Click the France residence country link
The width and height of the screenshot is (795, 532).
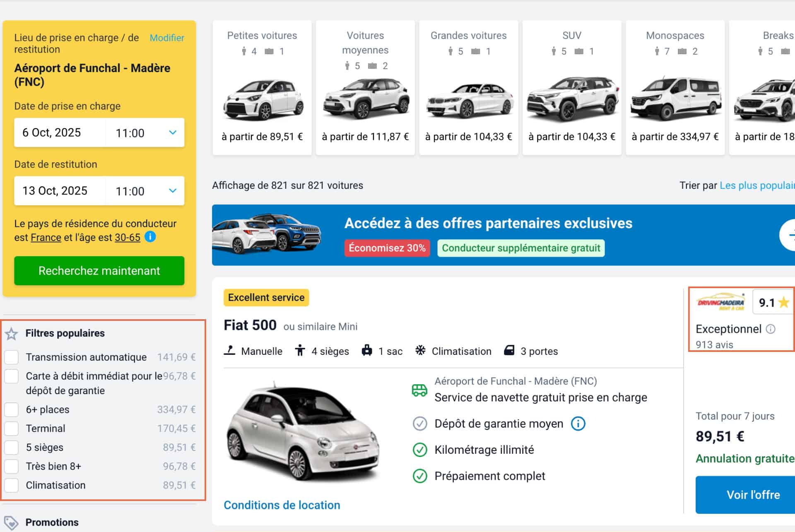click(46, 237)
